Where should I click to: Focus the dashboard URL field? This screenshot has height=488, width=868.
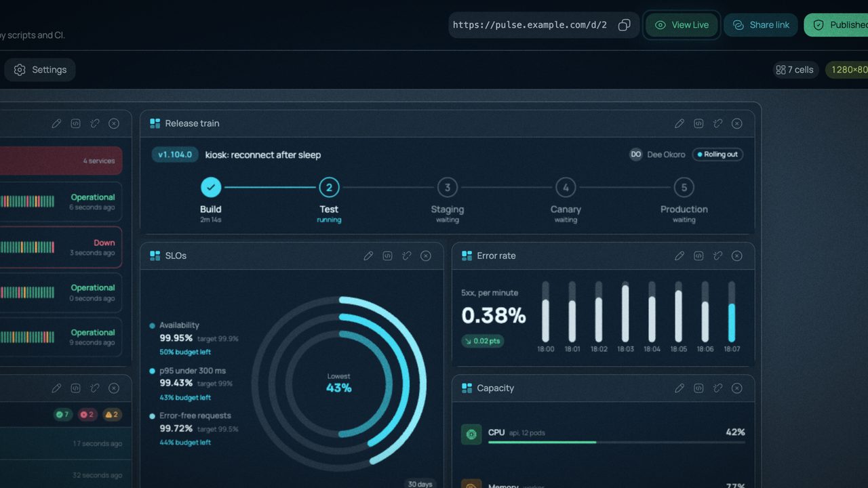(530, 25)
